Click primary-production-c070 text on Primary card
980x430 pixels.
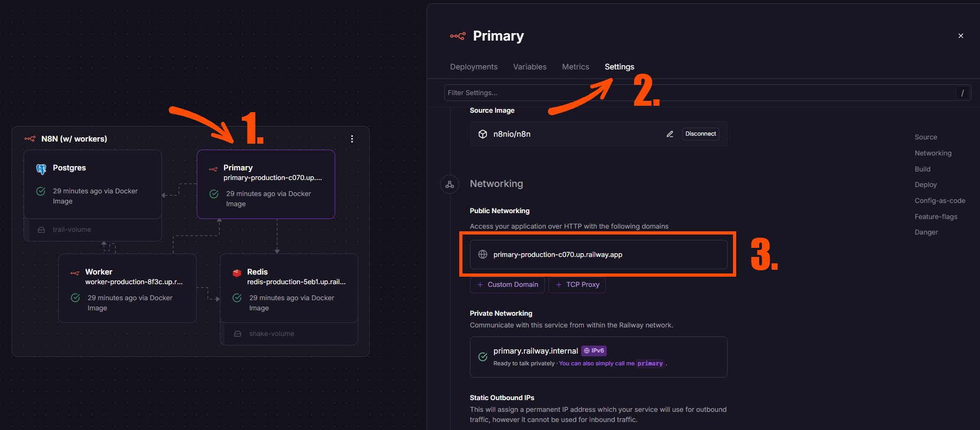click(273, 178)
